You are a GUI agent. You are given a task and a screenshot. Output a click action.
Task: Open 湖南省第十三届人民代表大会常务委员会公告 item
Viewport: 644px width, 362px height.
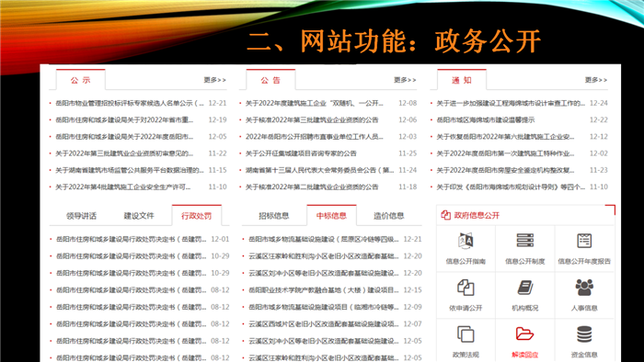coord(319,170)
